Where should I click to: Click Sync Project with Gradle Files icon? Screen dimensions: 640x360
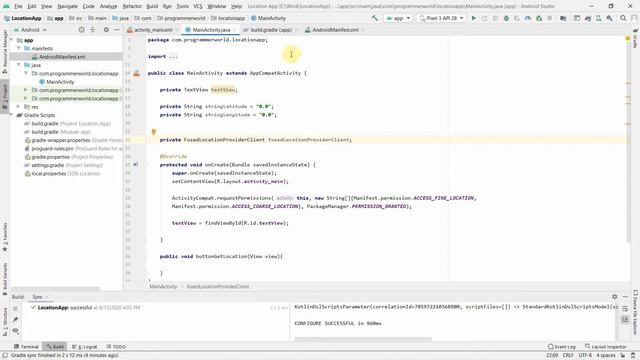click(x=588, y=18)
